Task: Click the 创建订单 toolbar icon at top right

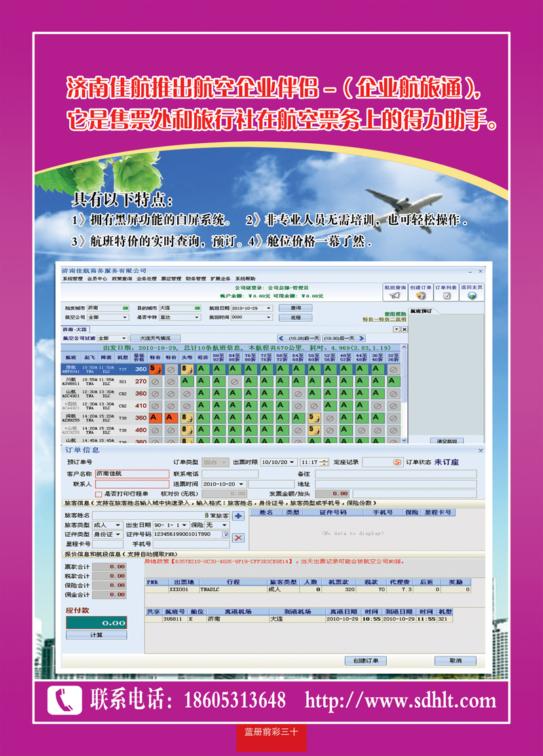Action: pos(421,292)
